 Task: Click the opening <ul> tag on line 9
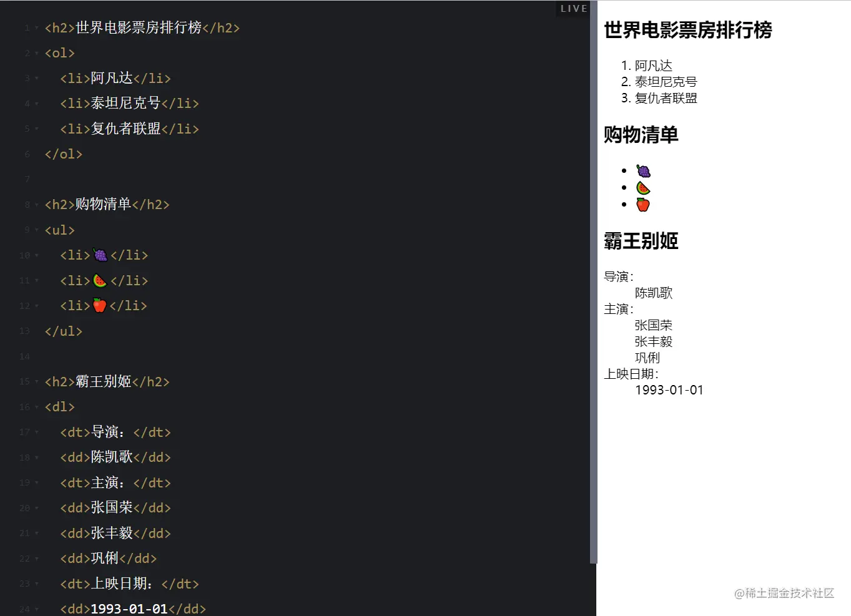[59, 230]
